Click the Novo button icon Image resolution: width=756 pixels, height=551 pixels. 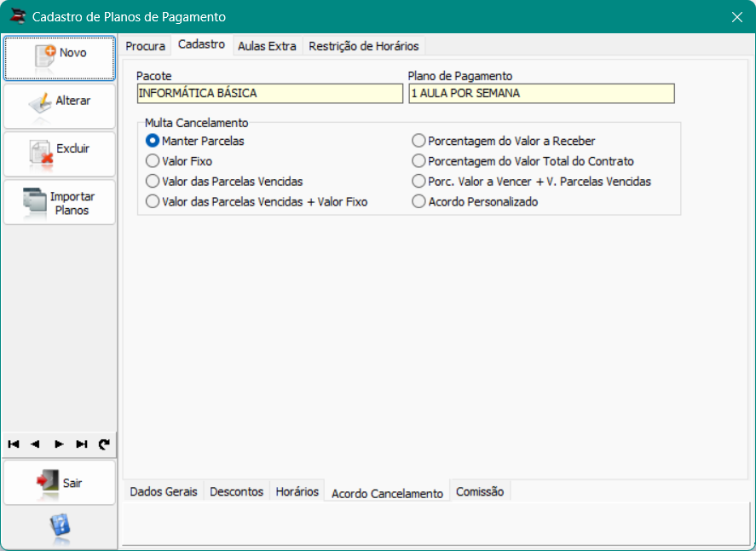pyautogui.click(x=45, y=55)
